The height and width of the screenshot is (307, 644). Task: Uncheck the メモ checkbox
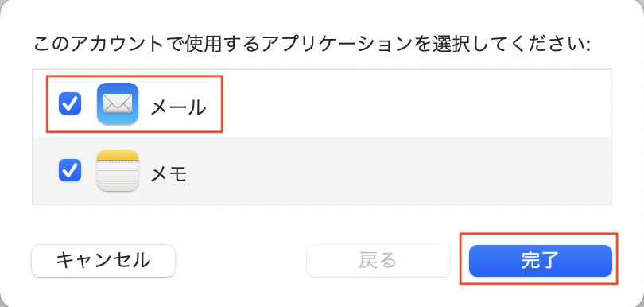point(70,170)
